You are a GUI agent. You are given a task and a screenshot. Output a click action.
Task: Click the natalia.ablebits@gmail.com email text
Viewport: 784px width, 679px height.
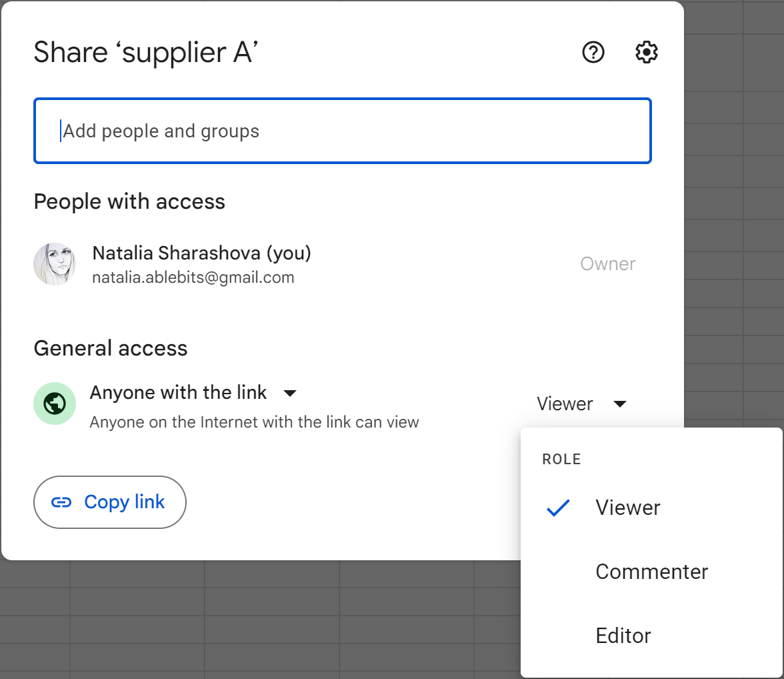[193, 277]
